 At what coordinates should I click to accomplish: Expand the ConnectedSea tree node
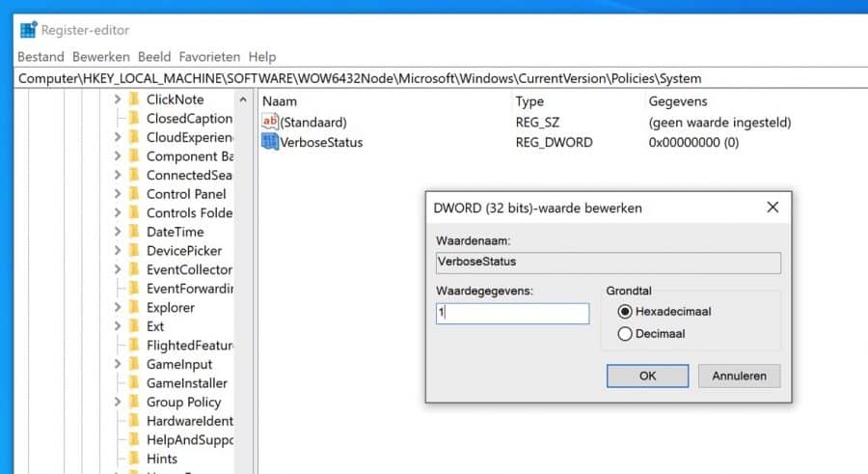coord(118,175)
